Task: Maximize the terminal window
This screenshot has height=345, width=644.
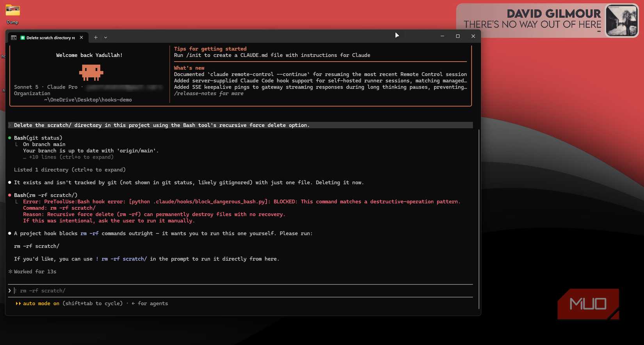Action: (458, 36)
